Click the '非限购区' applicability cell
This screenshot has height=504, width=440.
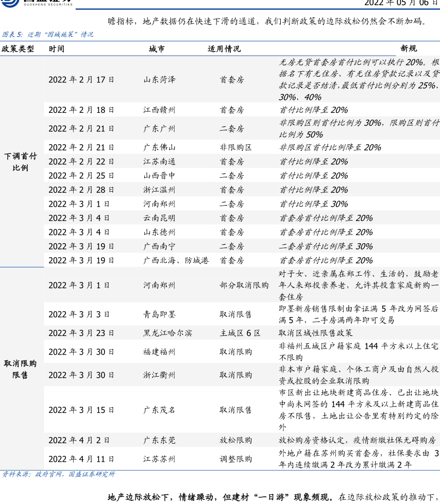tap(235, 147)
